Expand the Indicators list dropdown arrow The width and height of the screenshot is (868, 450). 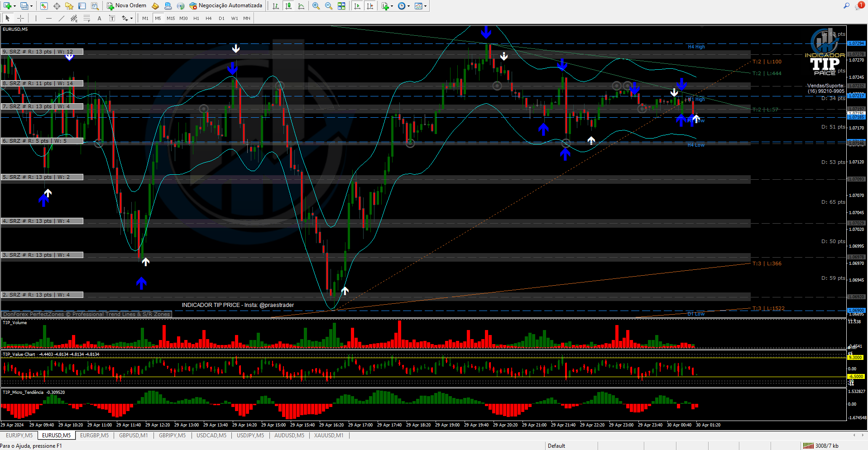click(392, 6)
